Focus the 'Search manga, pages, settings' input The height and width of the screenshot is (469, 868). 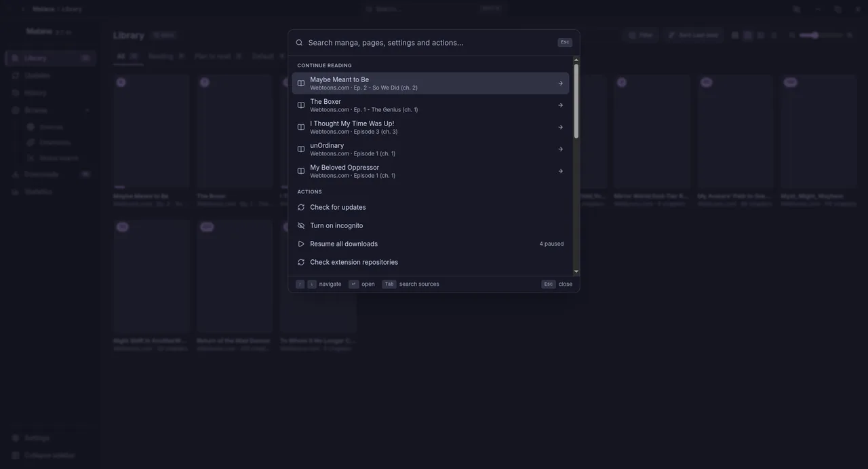pos(431,43)
